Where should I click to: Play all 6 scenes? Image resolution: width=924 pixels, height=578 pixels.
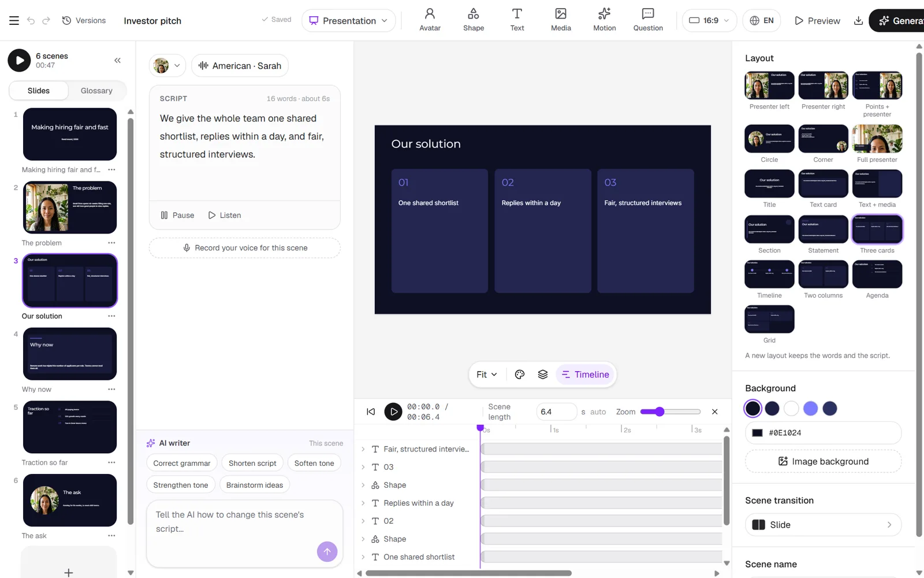19,60
